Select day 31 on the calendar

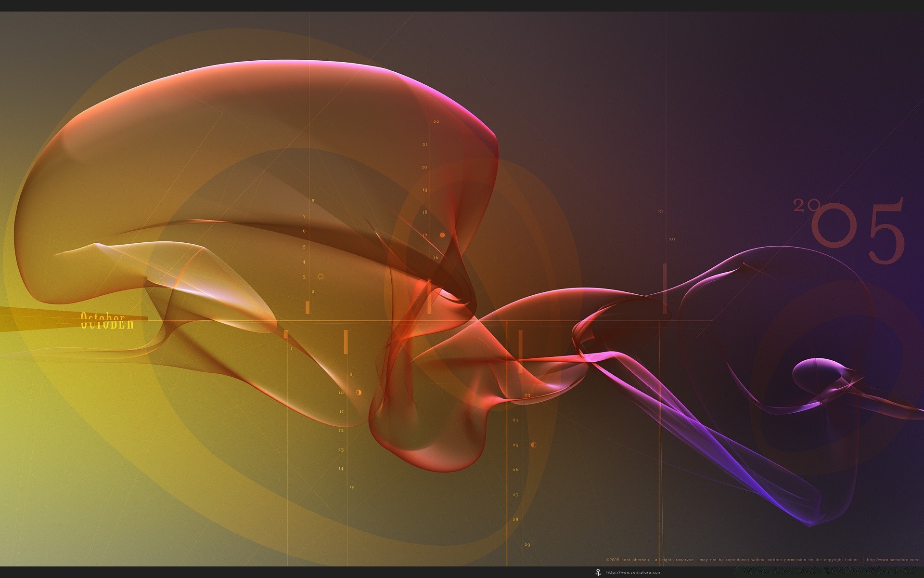pyautogui.click(x=660, y=211)
